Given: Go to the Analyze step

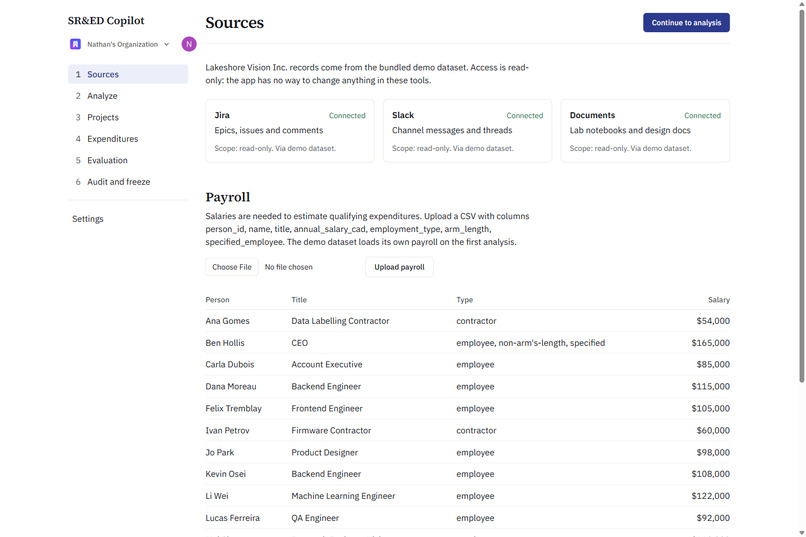Looking at the screenshot, I should pos(128,96).
